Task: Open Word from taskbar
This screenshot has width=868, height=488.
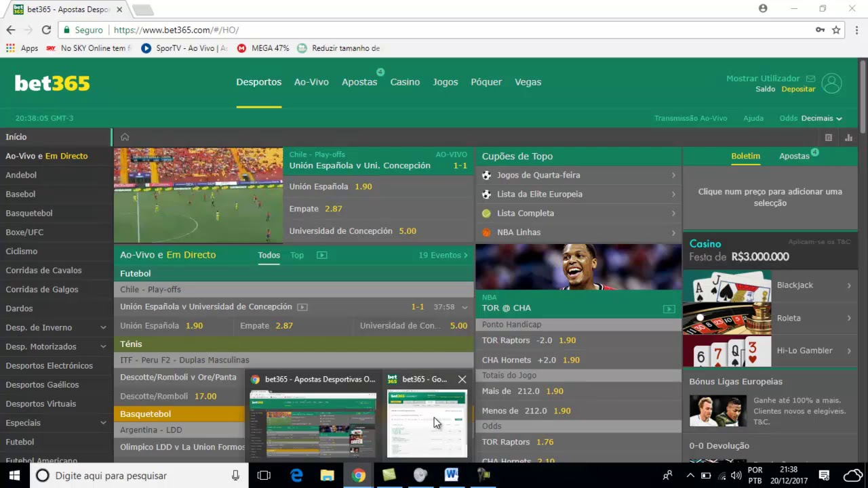Action: tap(451, 475)
